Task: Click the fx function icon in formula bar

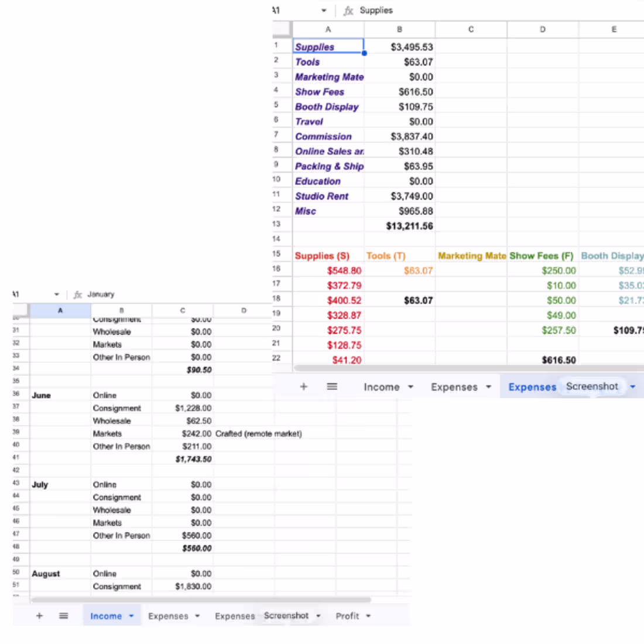Action: click(x=348, y=11)
